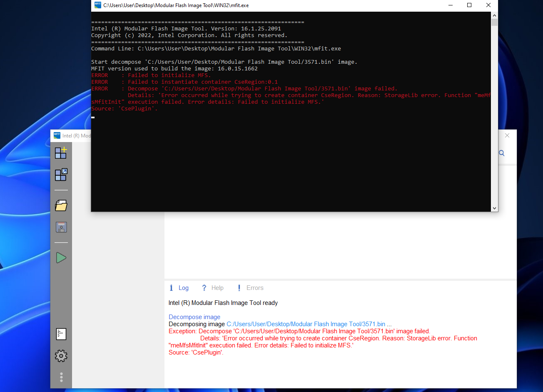543x392 pixels.
Task: Open the notes page icon in sidebar
Action: click(61, 334)
